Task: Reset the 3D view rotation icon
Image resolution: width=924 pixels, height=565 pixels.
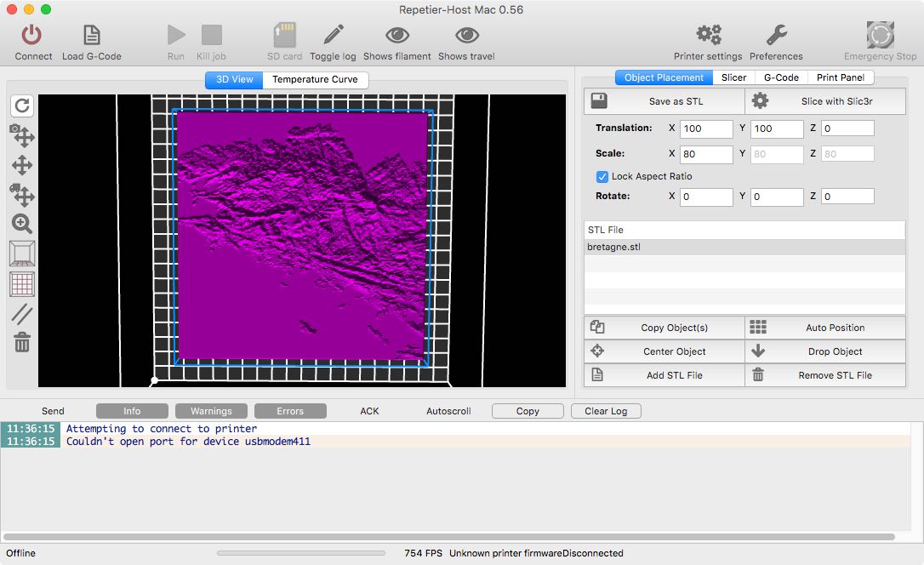Action: tap(22, 106)
